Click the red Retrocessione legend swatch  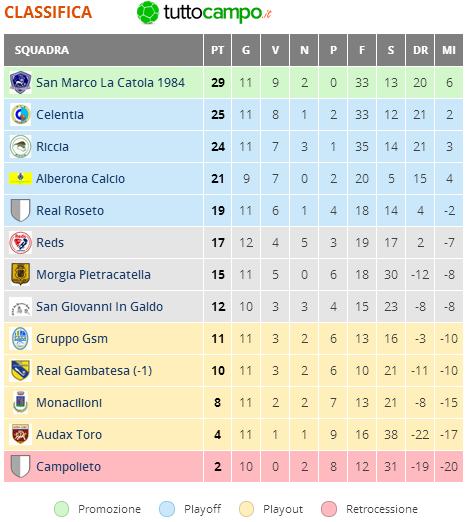click(x=329, y=509)
